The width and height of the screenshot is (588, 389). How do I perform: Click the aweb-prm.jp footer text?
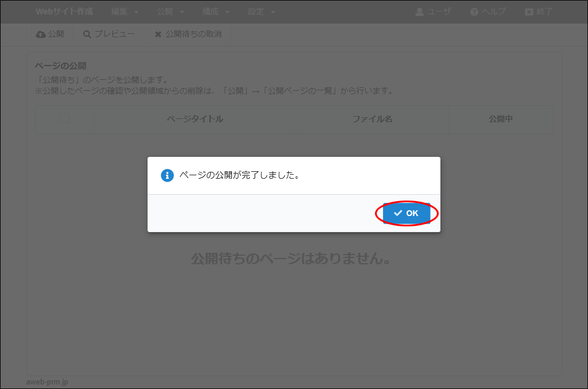pyautogui.click(x=47, y=382)
